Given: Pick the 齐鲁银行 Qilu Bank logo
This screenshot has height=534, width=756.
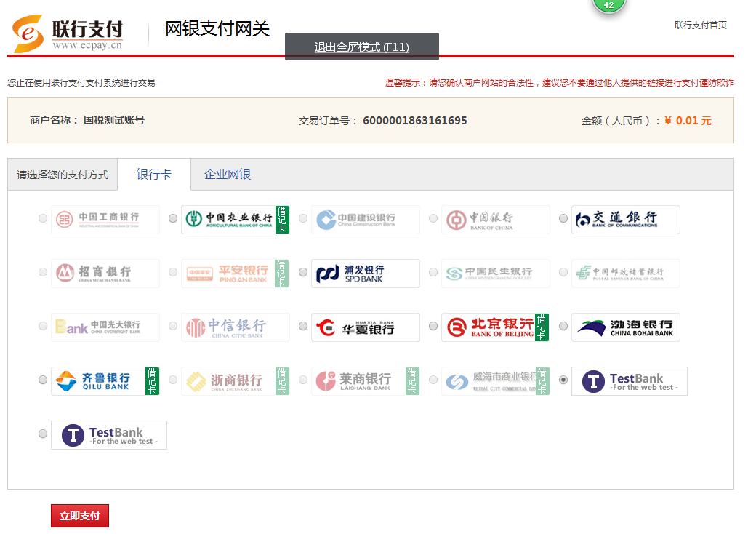Looking at the screenshot, I should 105,381.
